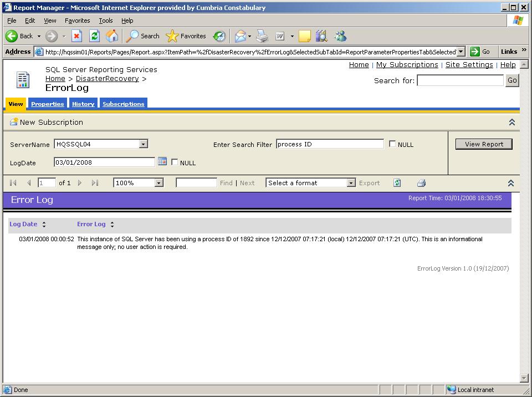This screenshot has width=532, height=397.
Task: Click the green Go arrow button
Action: click(475, 52)
